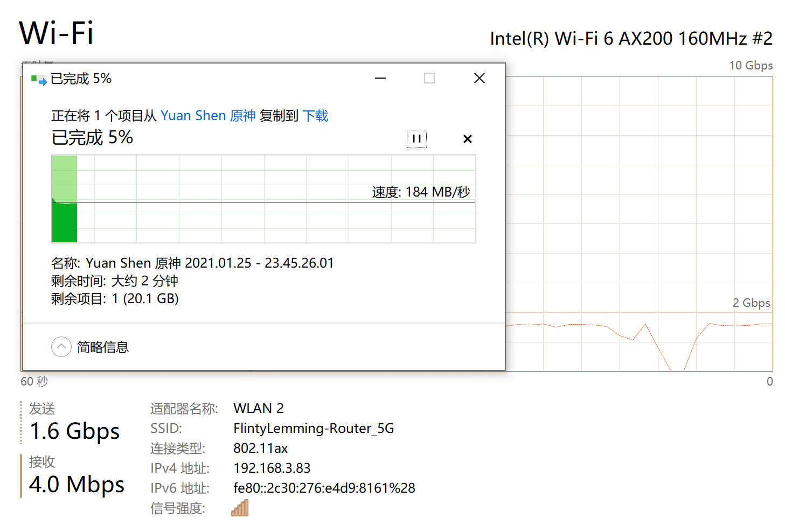Click the IPv4 address 192.168.3.83

[272, 468]
